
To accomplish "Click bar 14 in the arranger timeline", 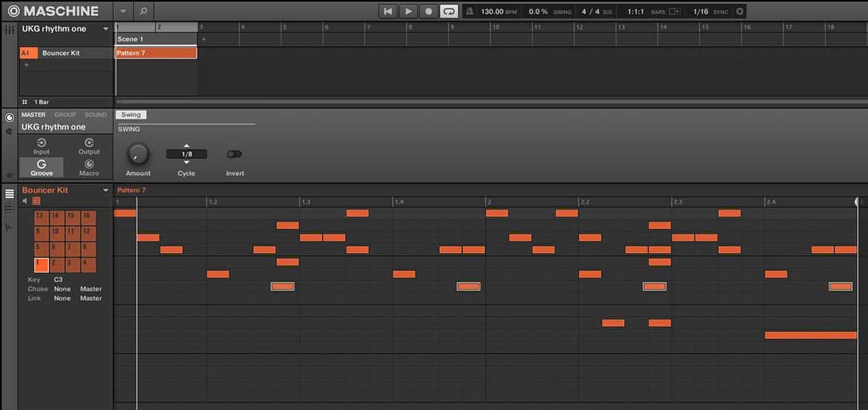I will click(662, 27).
